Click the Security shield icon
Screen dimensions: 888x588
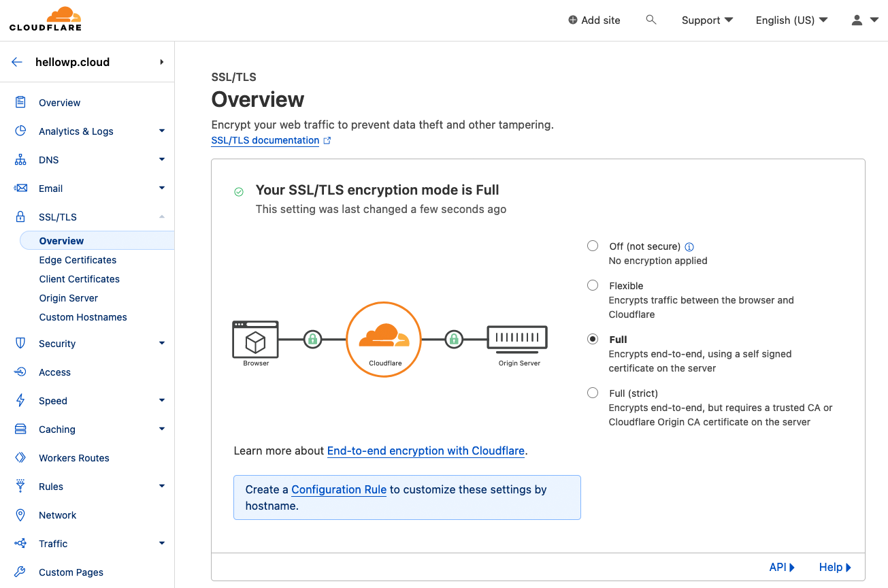[20, 344]
